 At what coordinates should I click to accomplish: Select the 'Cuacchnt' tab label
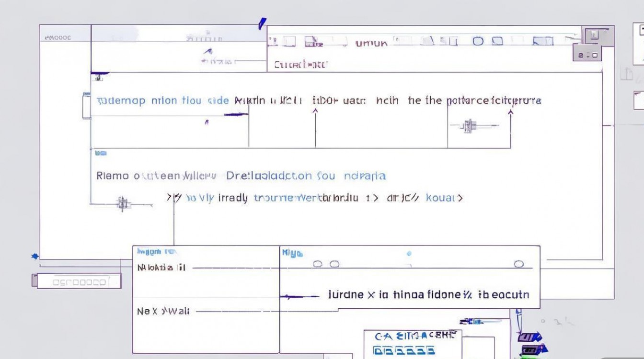tap(300, 65)
